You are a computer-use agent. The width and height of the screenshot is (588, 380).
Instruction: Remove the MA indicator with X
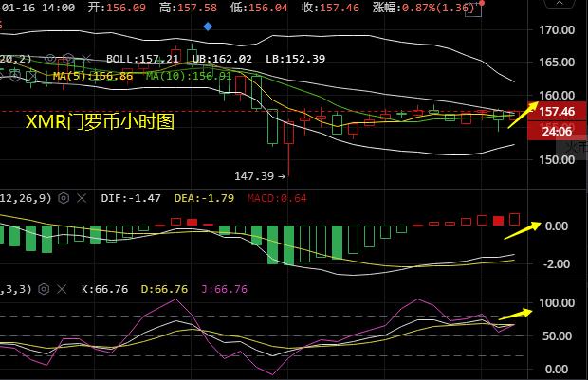pyautogui.click(x=31, y=76)
